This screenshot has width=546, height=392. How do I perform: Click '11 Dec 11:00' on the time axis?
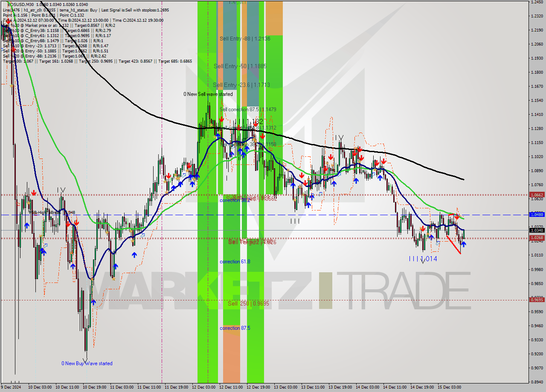click(x=149, y=387)
